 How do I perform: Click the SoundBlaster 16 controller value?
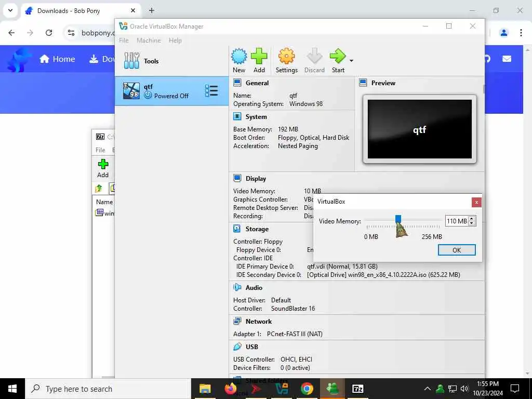pos(293,309)
